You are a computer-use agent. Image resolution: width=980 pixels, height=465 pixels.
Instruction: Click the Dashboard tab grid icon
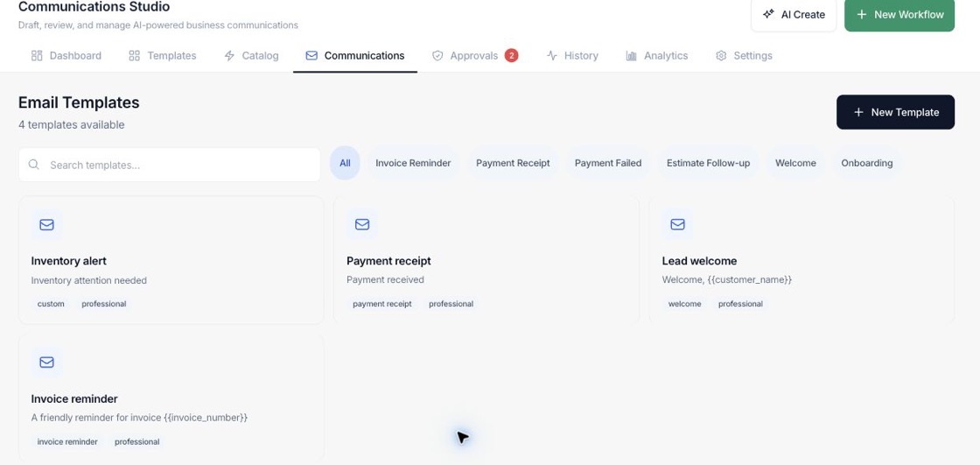[x=37, y=56]
